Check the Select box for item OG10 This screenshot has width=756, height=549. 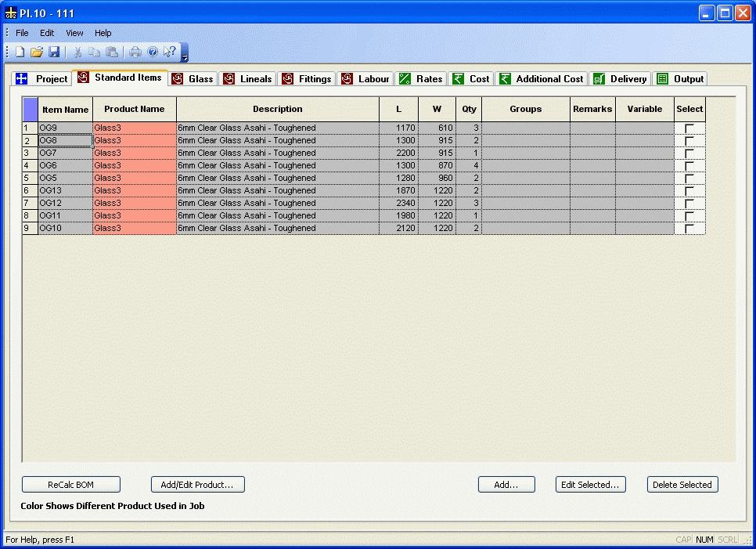(689, 229)
